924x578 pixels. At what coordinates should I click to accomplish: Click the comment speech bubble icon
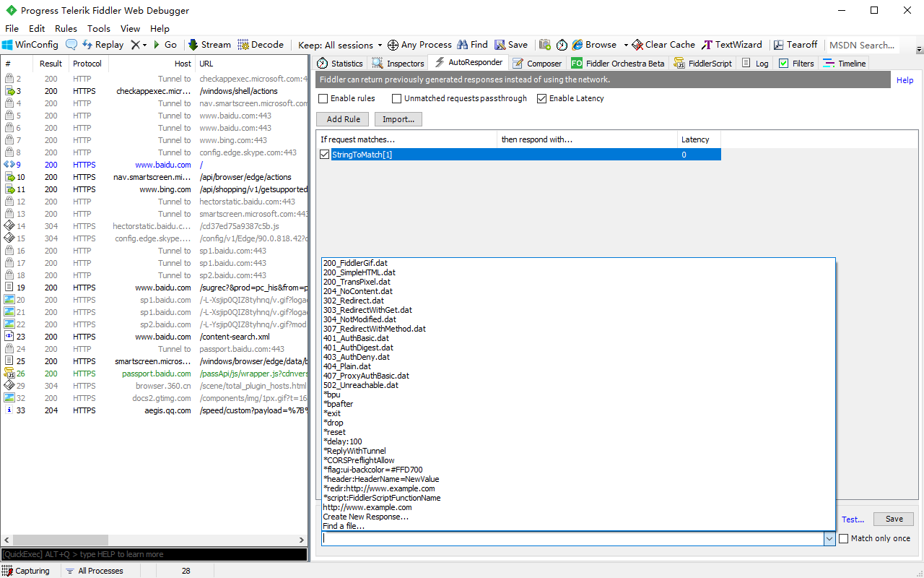(71, 45)
